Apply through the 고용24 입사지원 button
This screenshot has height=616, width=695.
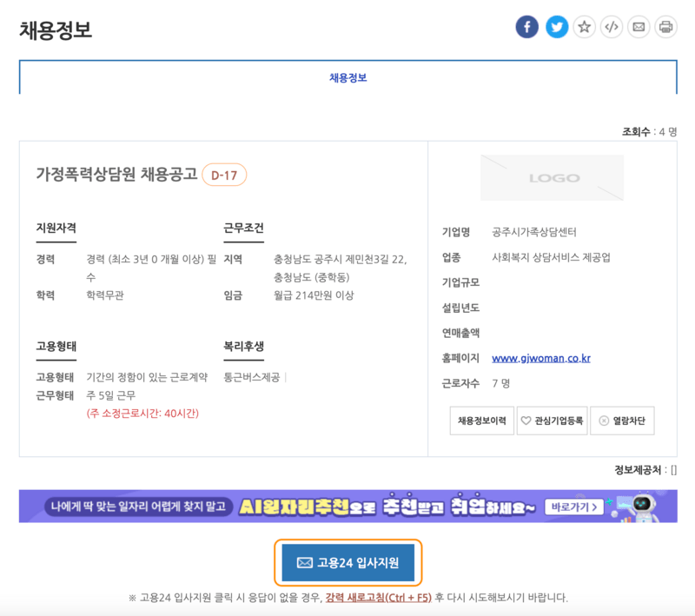coord(347,561)
